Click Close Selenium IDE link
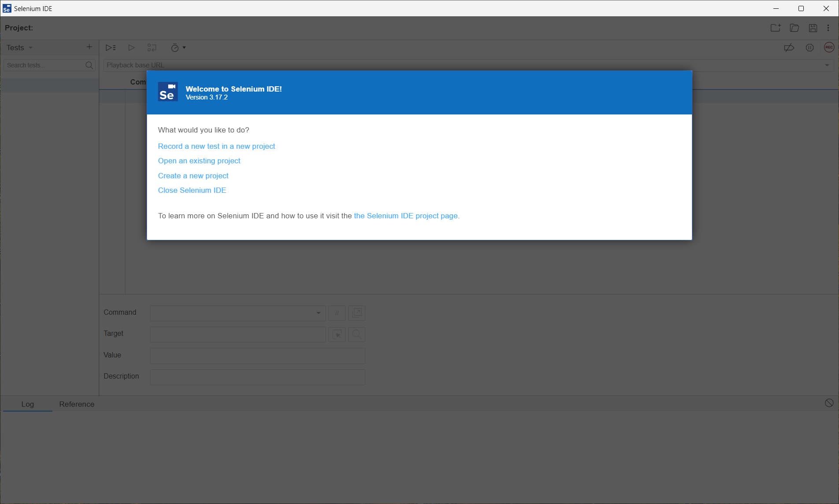This screenshot has width=839, height=504. (192, 190)
